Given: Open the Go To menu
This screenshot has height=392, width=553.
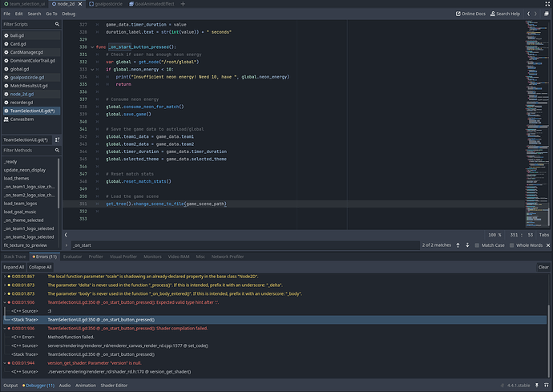Looking at the screenshot, I should pyautogui.click(x=51, y=14).
